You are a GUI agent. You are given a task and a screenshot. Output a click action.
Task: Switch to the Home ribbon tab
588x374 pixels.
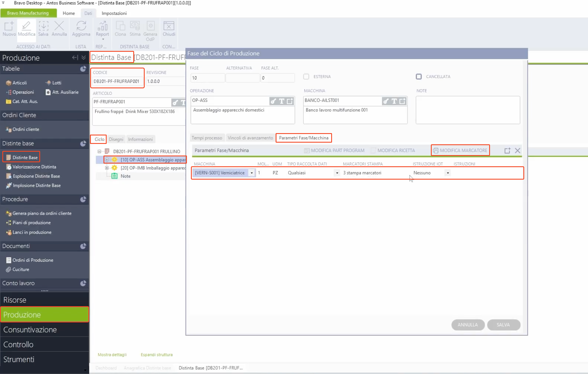tap(69, 13)
